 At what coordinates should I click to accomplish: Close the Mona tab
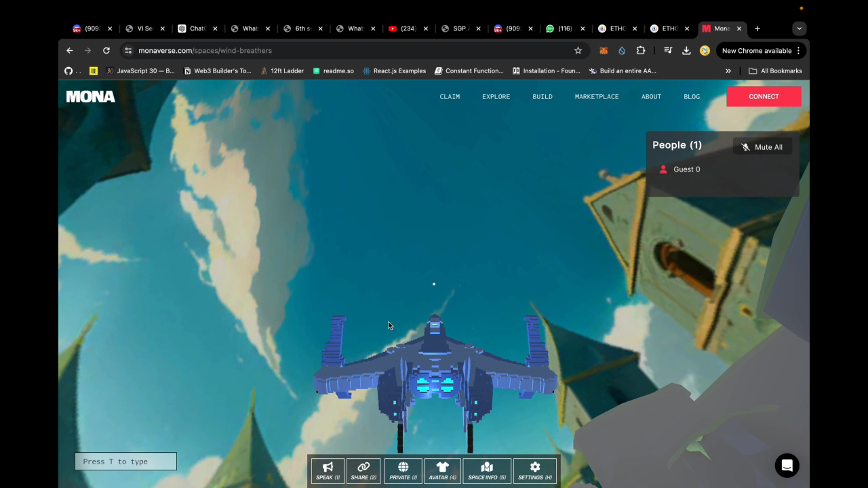(x=739, y=28)
